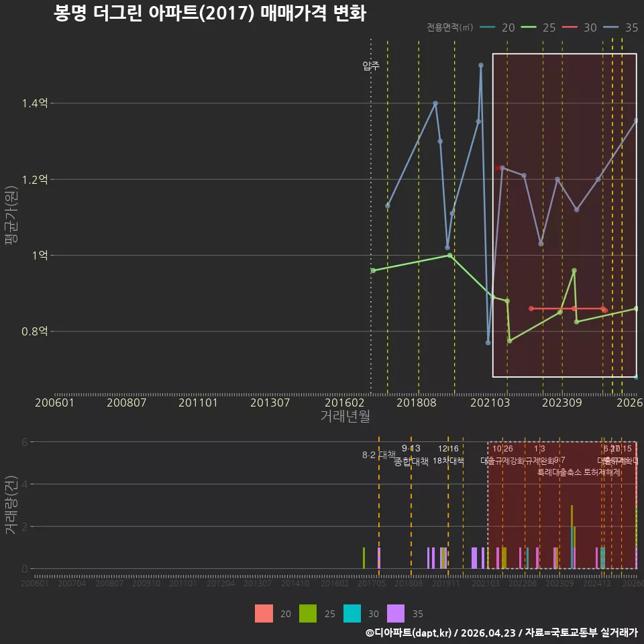Click the 201101 label on the price chart x-axis
This screenshot has width=644, height=644.
198,402
